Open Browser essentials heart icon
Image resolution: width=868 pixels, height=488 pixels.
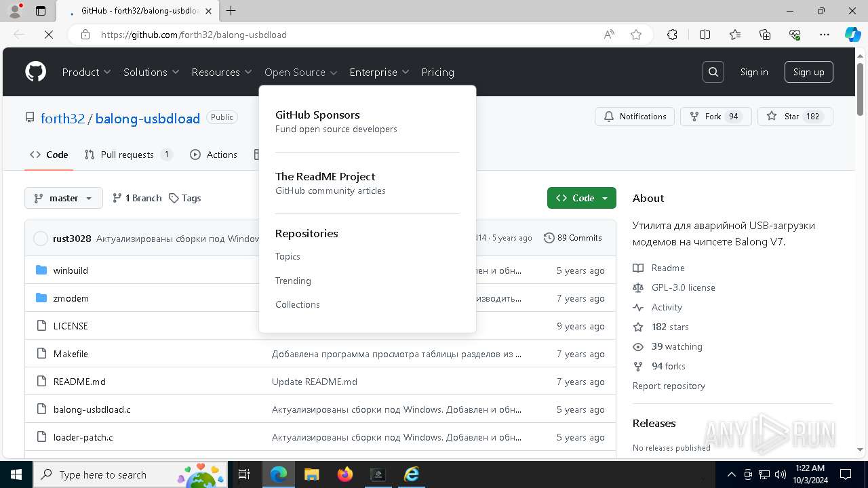795,35
